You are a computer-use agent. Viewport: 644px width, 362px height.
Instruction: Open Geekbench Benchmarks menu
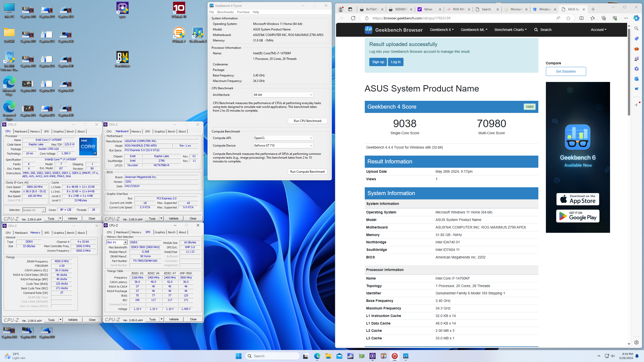[225, 12]
